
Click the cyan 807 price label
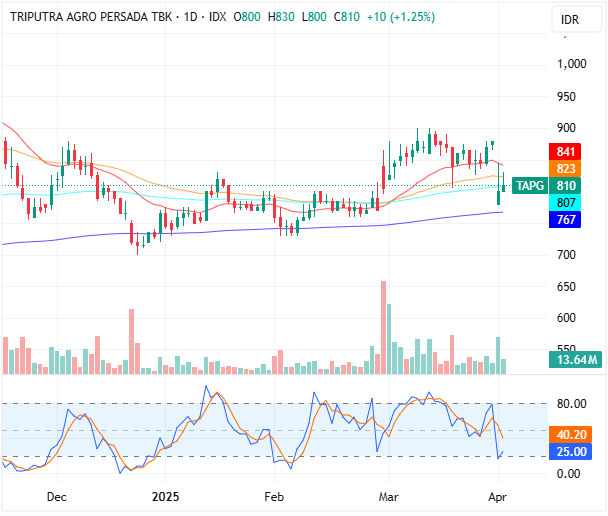coord(565,202)
